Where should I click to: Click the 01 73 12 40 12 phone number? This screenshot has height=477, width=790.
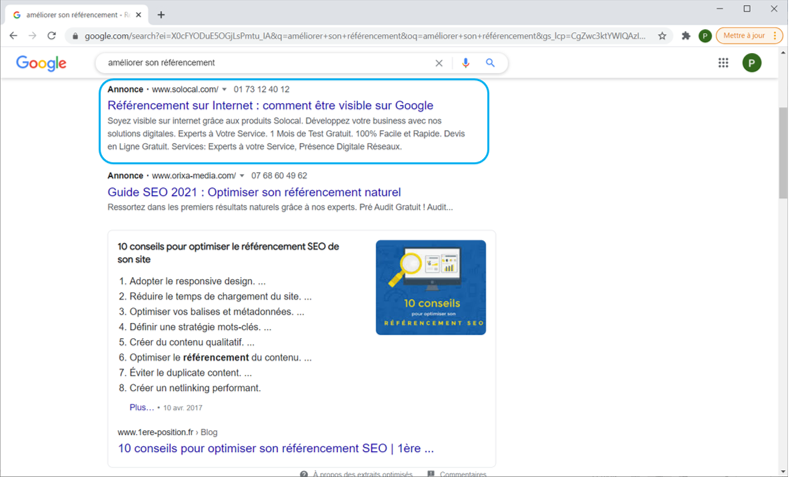pos(261,90)
